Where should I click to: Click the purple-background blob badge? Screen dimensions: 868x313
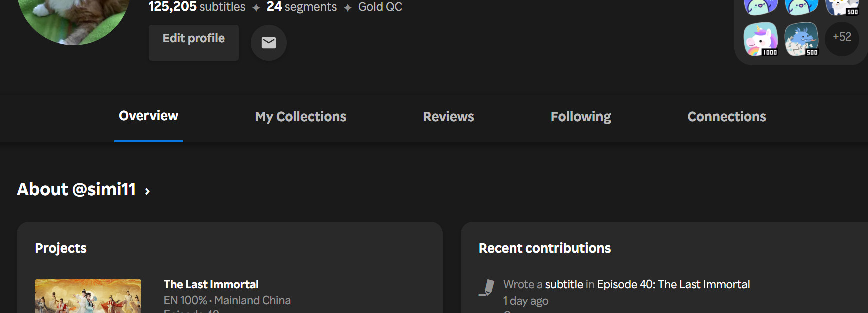coord(761,7)
